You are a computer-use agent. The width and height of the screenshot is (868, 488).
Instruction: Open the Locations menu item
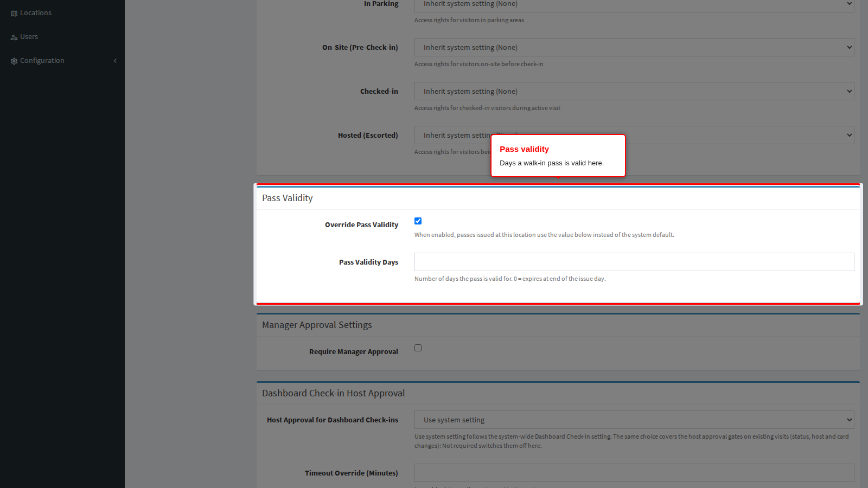pos(62,13)
